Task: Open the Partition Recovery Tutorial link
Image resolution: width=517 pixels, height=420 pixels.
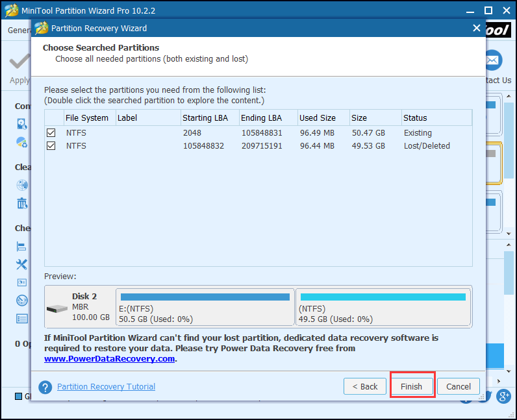Action: point(106,386)
